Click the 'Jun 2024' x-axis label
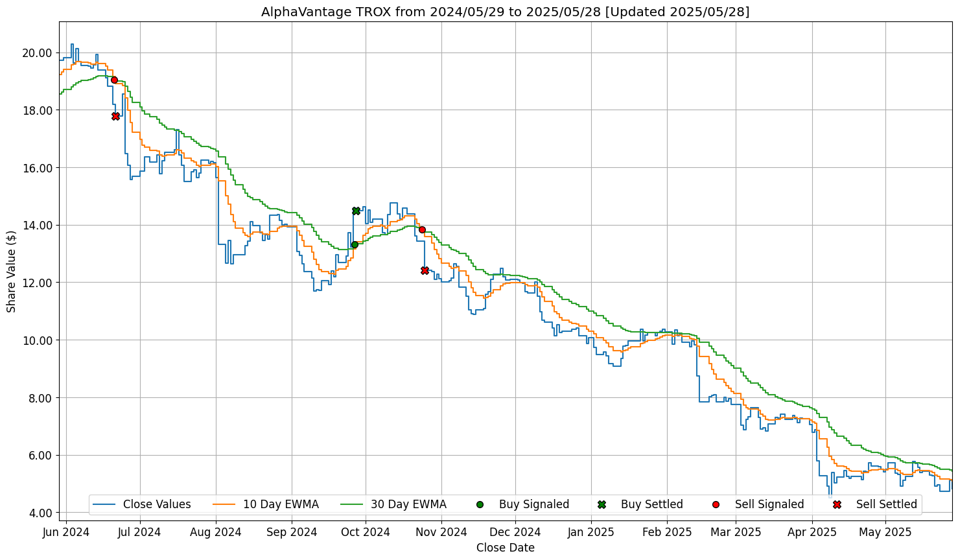The width and height of the screenshot is (958, 560). pos(66,532)
